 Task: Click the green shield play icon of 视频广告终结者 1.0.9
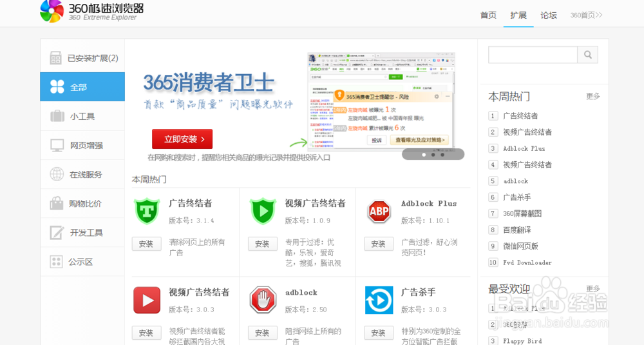pos(263,211)
